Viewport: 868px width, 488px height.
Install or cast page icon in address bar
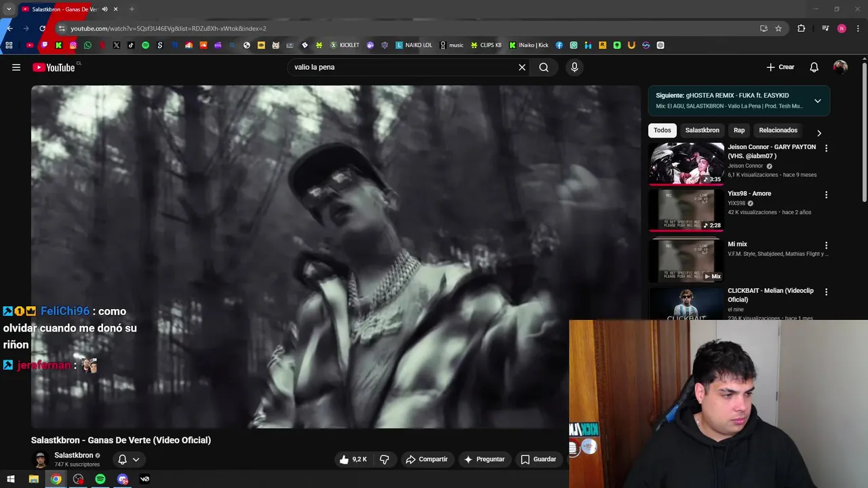[764, 28]
